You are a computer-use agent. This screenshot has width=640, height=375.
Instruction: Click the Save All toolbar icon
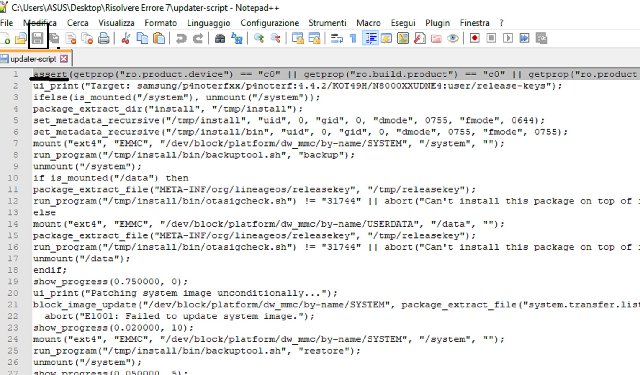coord(54,39)
